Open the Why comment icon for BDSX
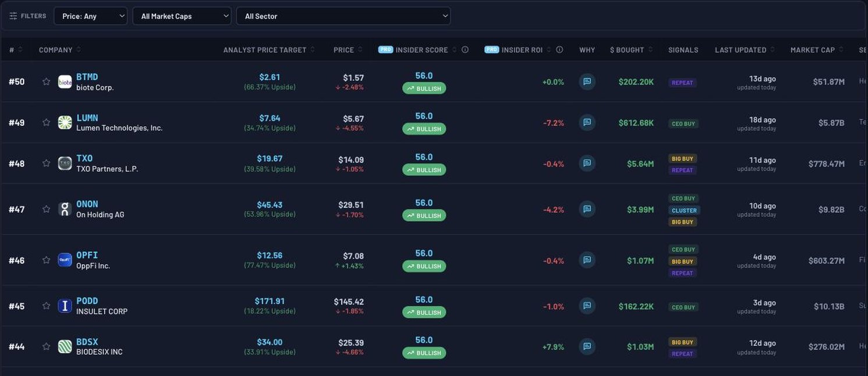 587,346
